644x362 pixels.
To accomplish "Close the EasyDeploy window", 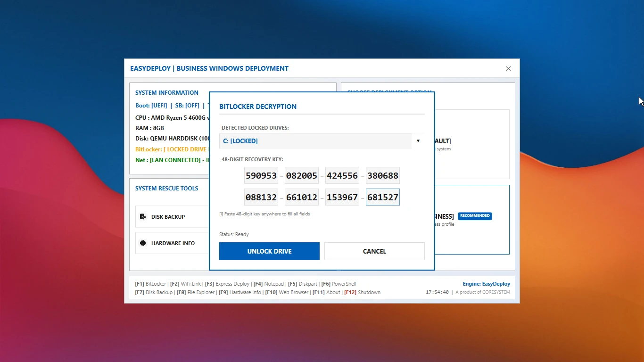I will [x=508, y=68].
